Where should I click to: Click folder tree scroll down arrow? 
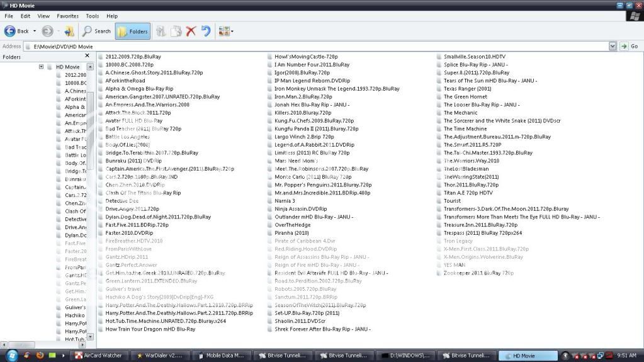(90, 337)
